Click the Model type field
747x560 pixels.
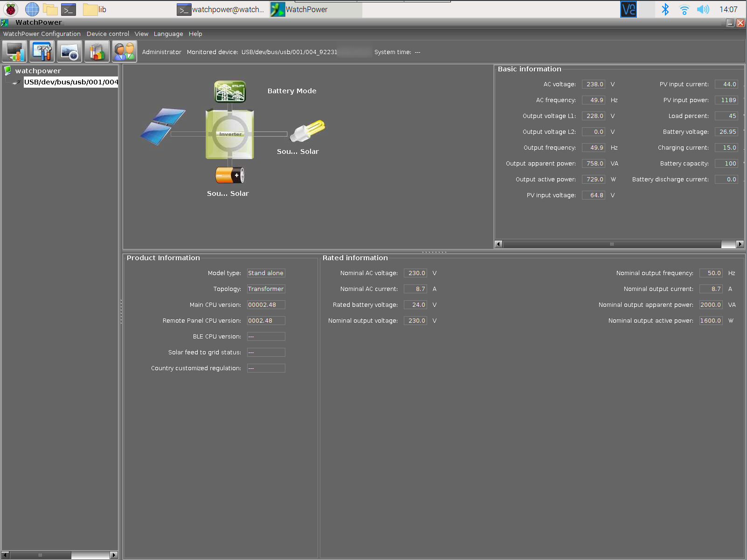pos(266,273)
